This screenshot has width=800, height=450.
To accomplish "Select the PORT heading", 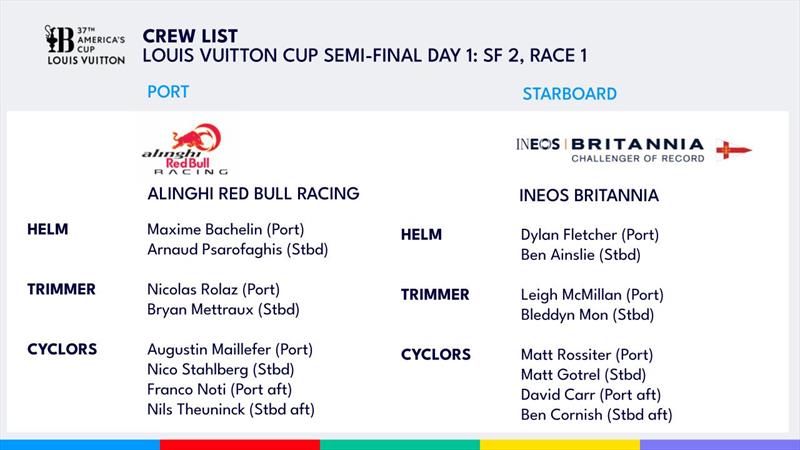I will [168, 92].
